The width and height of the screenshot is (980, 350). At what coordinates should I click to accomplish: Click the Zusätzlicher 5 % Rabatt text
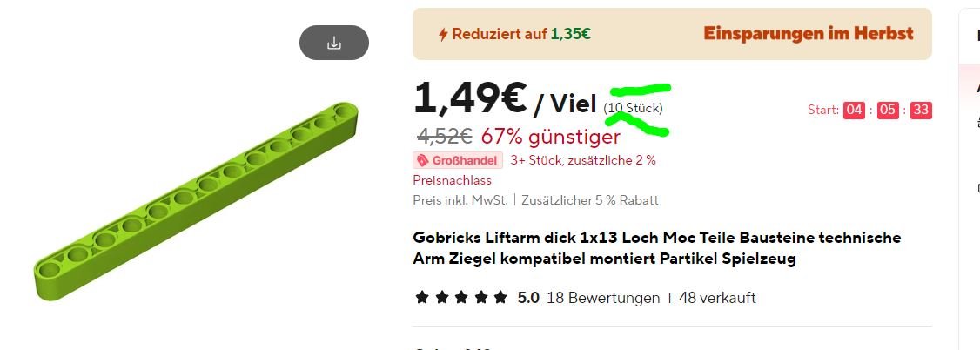tap(589, 200)
